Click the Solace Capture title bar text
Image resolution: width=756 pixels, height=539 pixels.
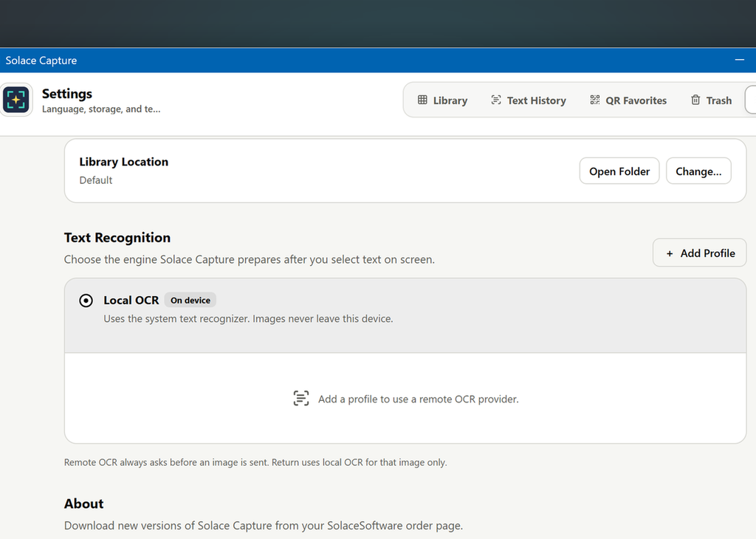point(41,61)
